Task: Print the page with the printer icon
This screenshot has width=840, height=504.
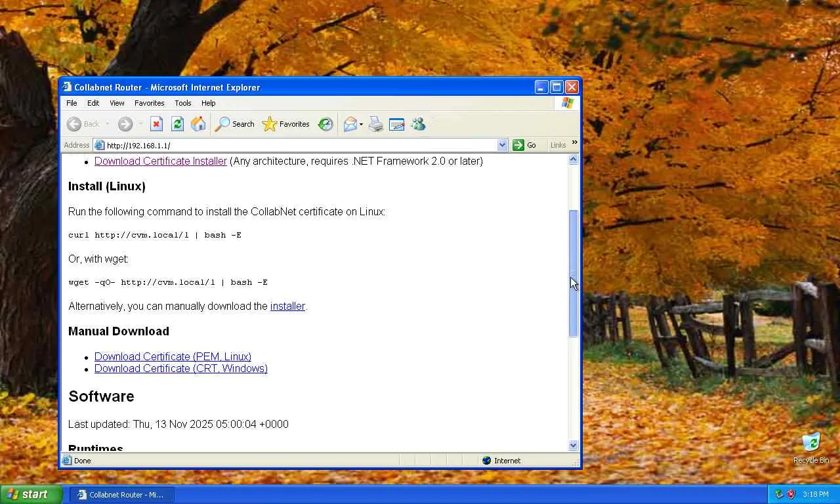Action: pyautogui.click(x=376, y=124)
